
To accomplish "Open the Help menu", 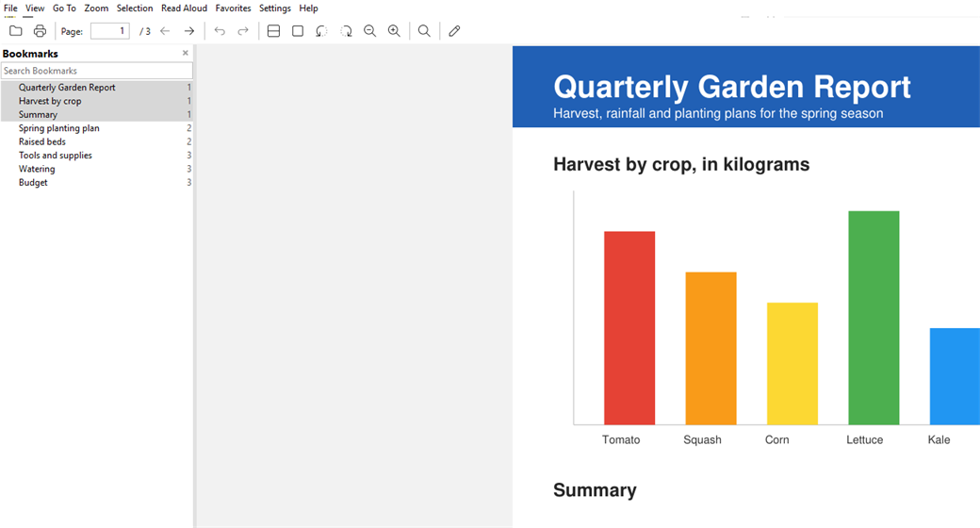I will click(x=308, y=8).
